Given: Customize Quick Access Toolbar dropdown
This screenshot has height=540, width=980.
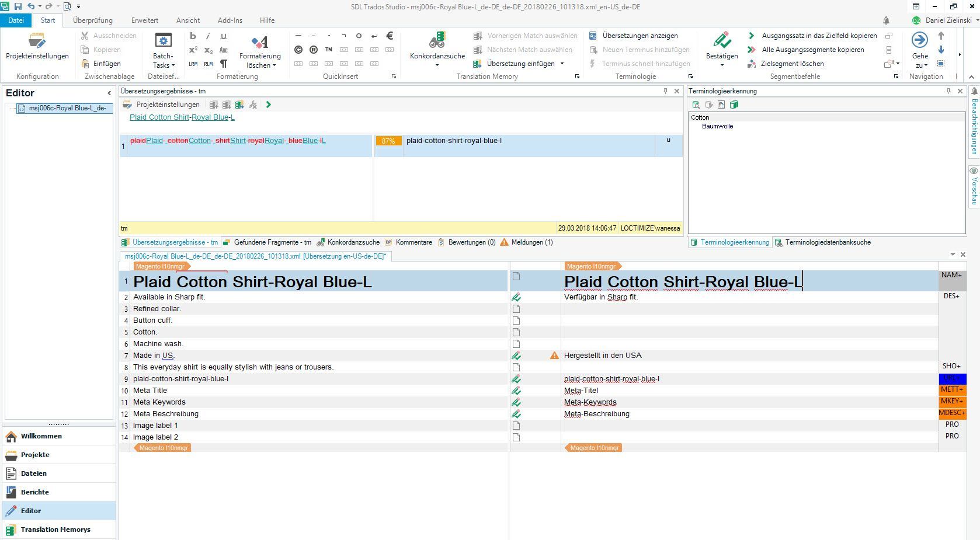Looking at the screenshot, I should point(78,6).
